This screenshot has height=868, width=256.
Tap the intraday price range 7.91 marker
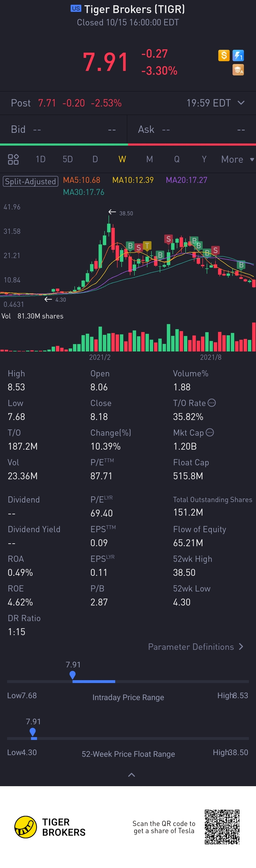(x=73, y=675)
